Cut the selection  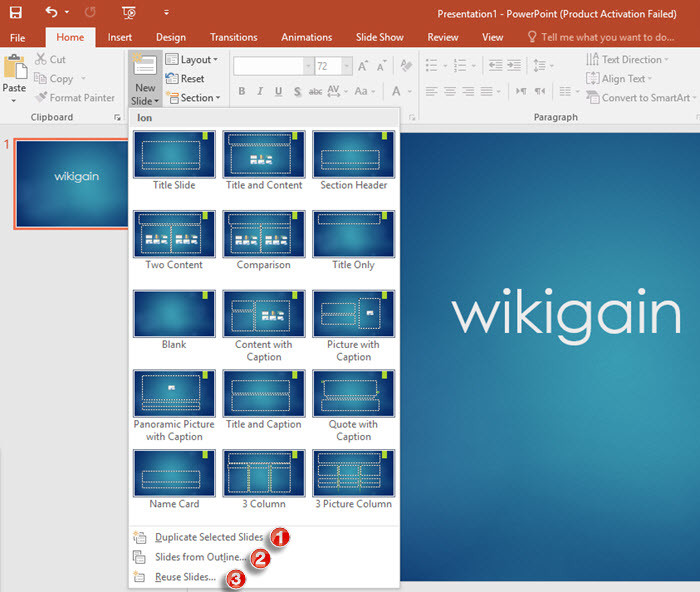(x=50, y=59)
